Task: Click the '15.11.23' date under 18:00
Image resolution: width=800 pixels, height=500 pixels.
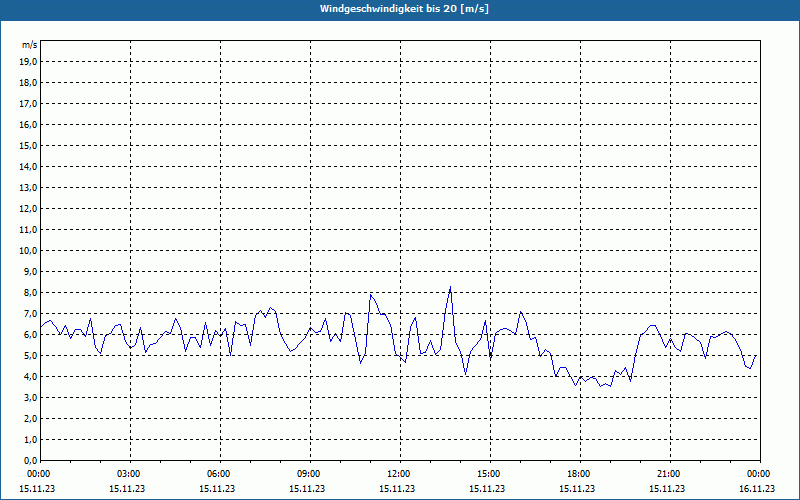Action: (x=577, y=488)
